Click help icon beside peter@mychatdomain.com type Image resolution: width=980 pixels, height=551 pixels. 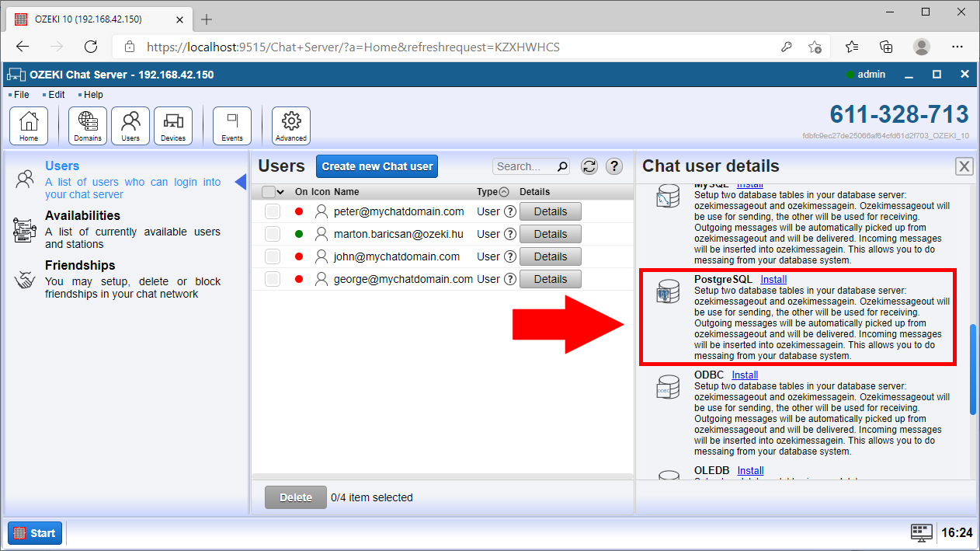tap(510, 211)
